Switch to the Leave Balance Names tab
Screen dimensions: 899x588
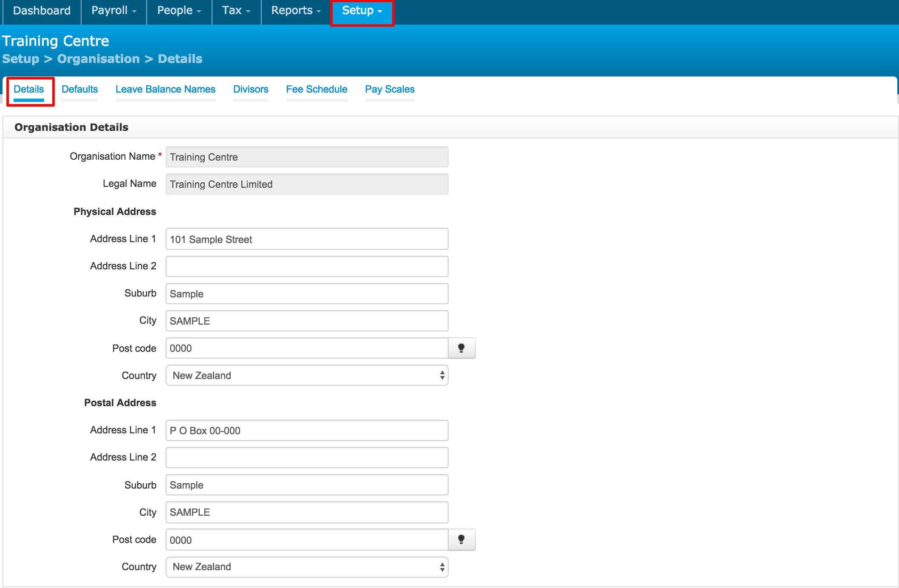click(165, 89)
